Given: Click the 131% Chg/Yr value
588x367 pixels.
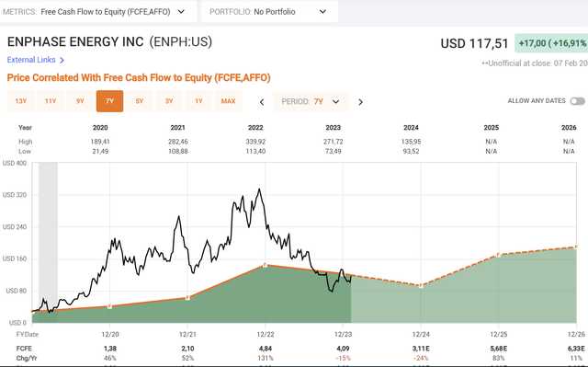Looking at the screenshot, I should 266,358.
